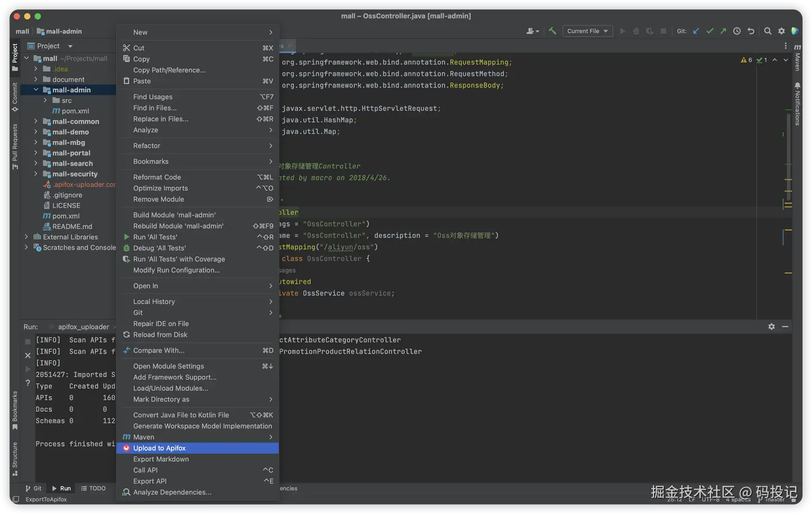Select README.md in the project tree

[x=72, y=226]
